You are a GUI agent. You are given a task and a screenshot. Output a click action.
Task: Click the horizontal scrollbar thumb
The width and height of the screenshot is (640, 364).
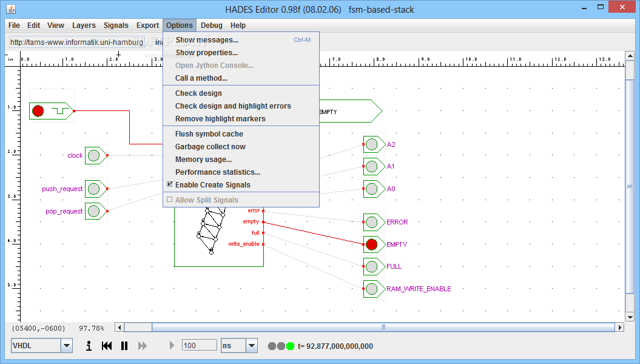pyautogui.click(x=383, y=327)
